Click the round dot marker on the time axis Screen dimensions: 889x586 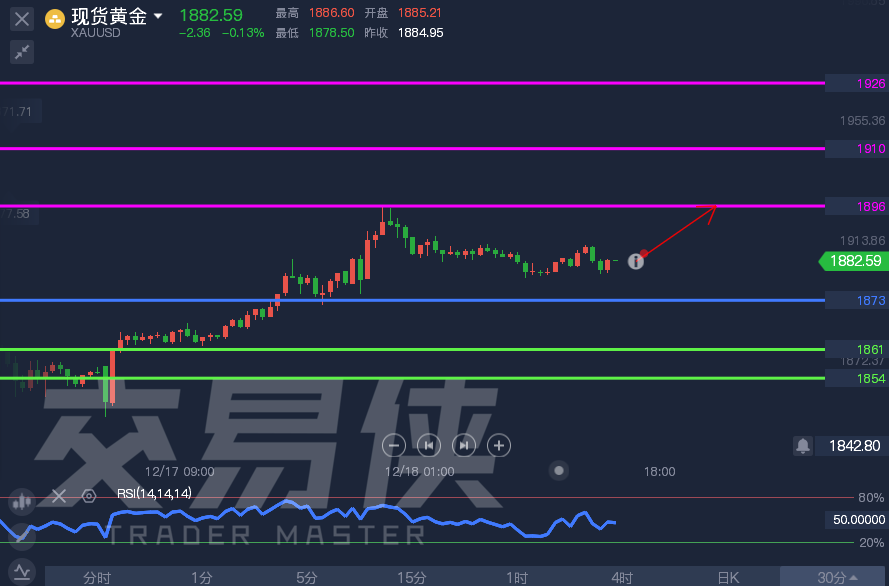tap(559, 470)
